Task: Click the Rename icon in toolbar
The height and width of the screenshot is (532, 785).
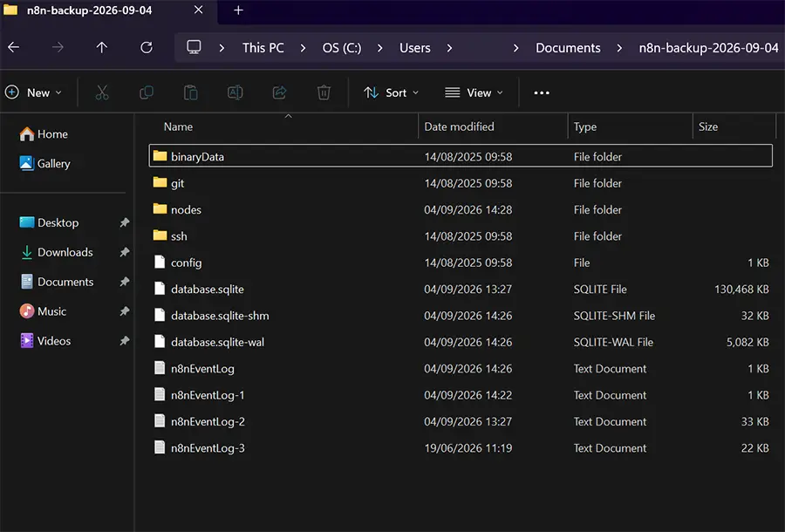Action: tap(235, 92)
